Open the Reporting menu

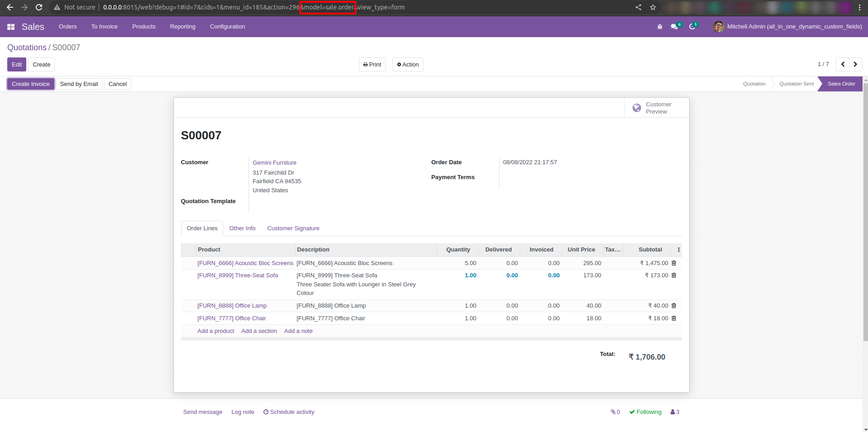coord(182,27)
